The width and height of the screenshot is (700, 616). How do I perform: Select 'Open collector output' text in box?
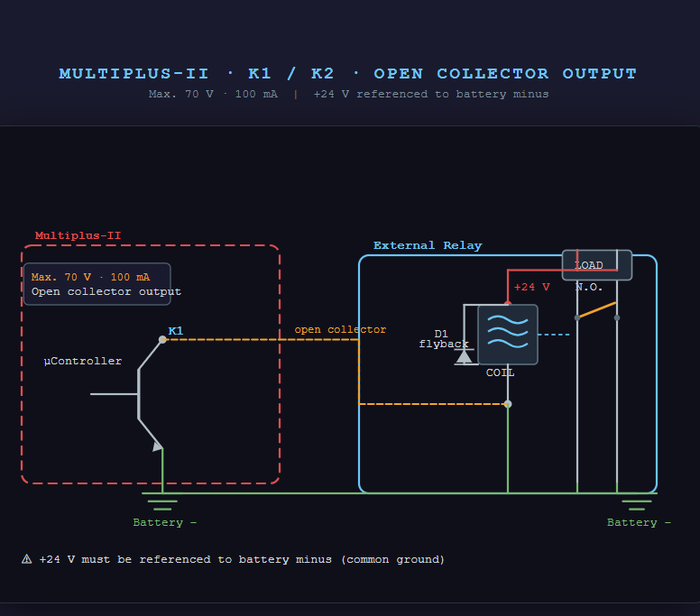(x=106, y=291)
